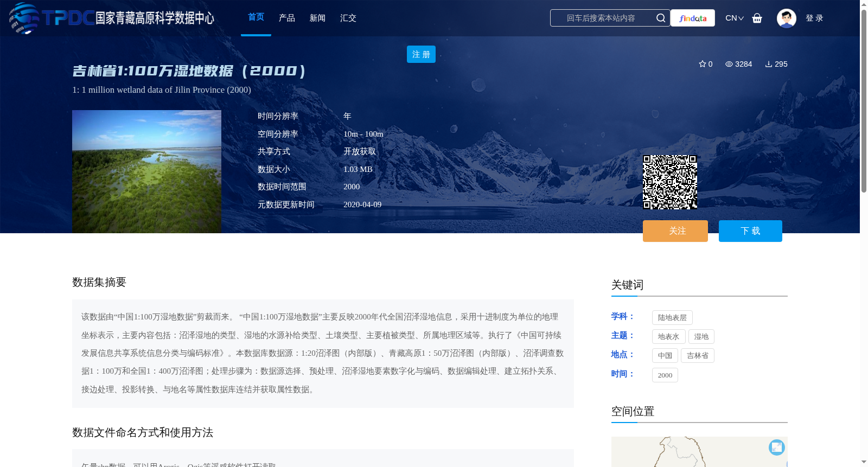Select the 2000 time tag
Image resolution: width=868 pixels, height=467 pixels.
[665, 375]
